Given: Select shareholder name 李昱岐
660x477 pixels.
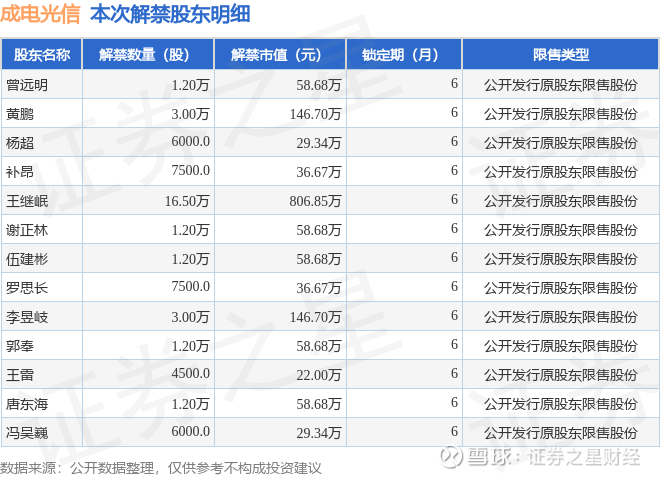Looking at the screenshot, I should pyautogui.click(x=27, y=317).
